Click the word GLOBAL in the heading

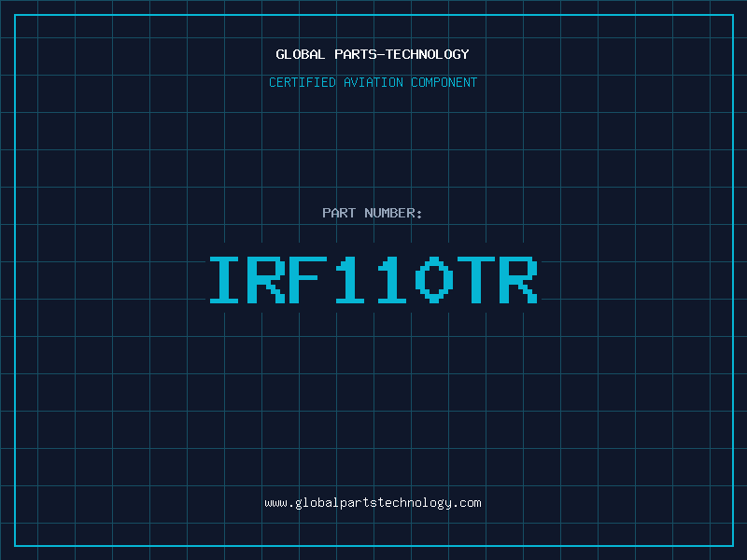click(x=300, y=54)
